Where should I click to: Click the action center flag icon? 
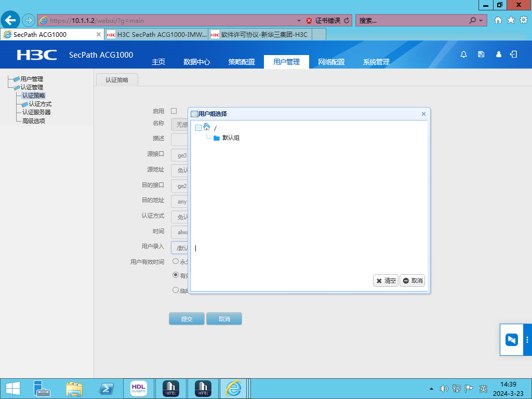tap(469, 389)
